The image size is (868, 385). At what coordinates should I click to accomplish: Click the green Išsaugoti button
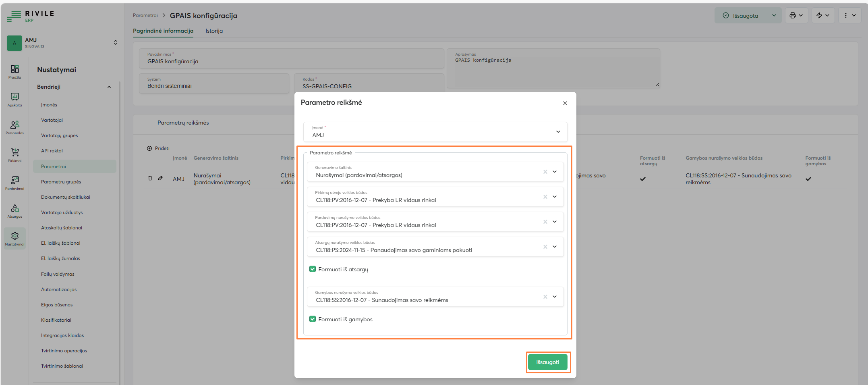pyautogui.click(x=547, y=362)
